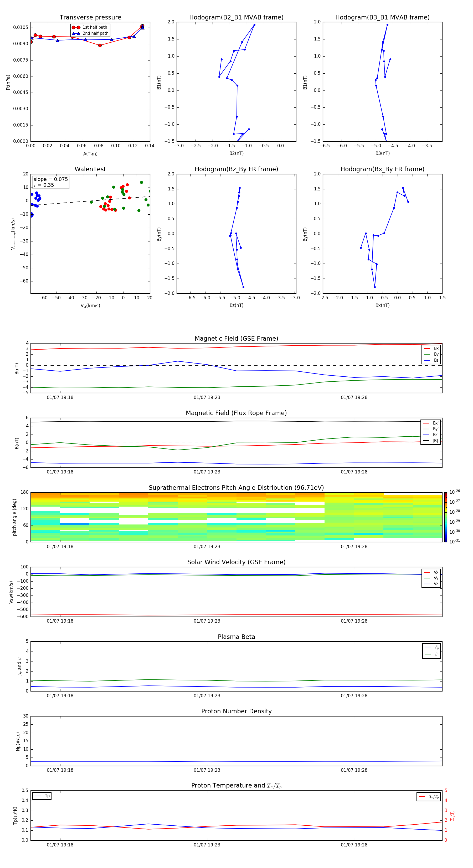Click '01/07 19:23' tick under GSE plot

pyautogui.click(x=207, y=397)
